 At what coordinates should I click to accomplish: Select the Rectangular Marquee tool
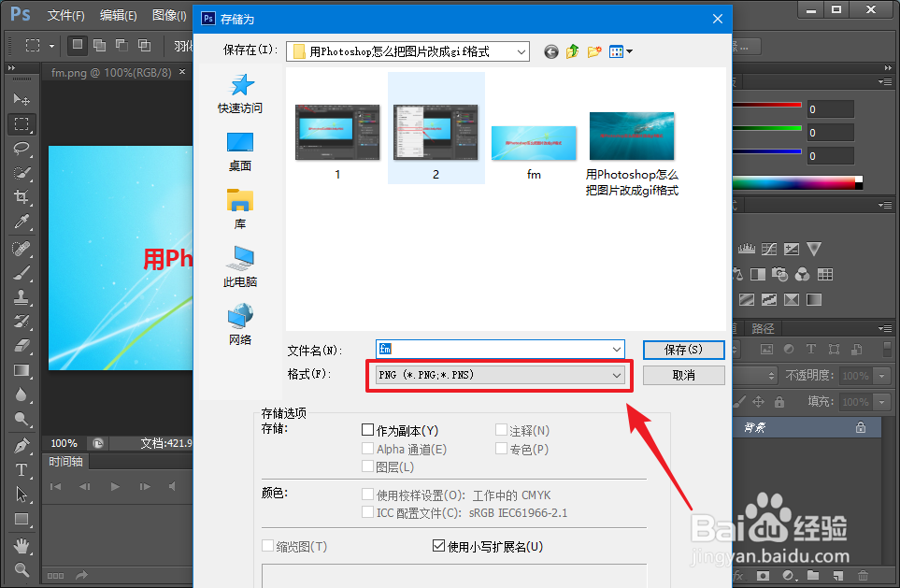21,123
